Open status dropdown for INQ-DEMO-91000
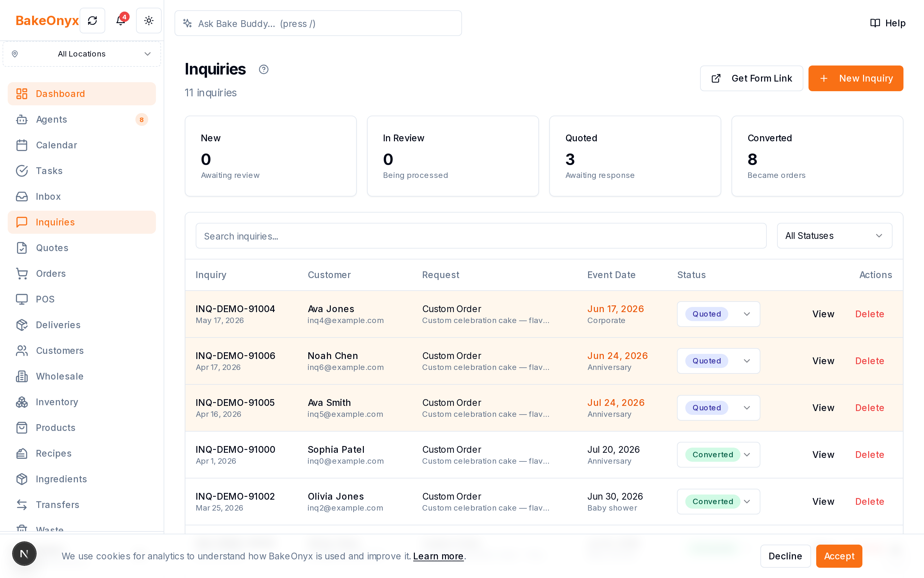The height and width of the screenshot is (578, 924). coord(718,454)
